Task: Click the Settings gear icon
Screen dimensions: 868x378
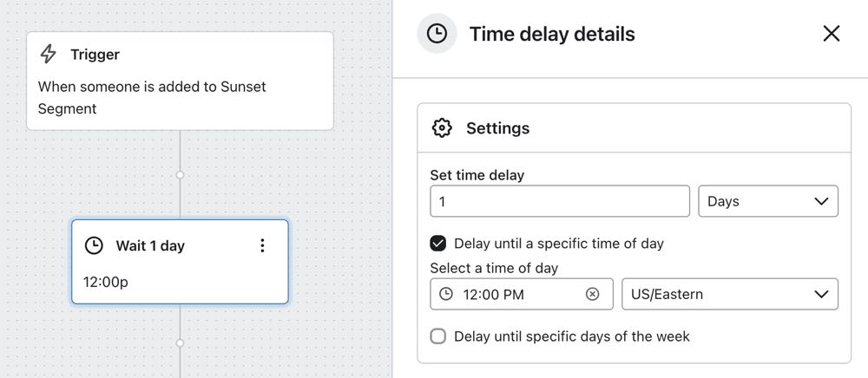Action: click(442, 128)
